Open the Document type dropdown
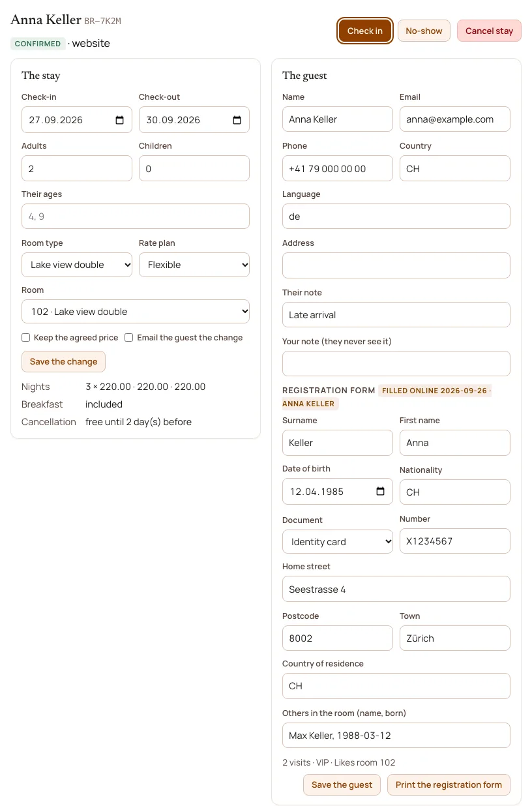This screenshot has width=532, height=806. point(338,542)
